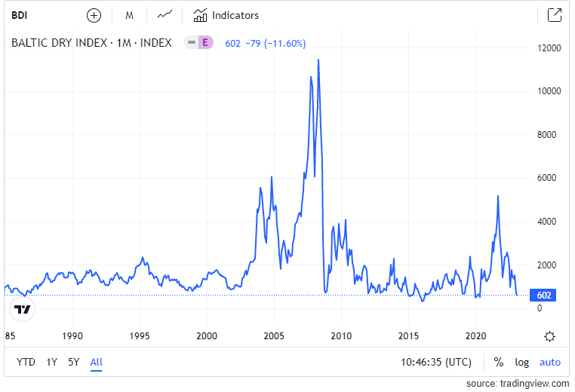Click the 602 −79 (−11.60%) value readout

click(x=265, y=43)
